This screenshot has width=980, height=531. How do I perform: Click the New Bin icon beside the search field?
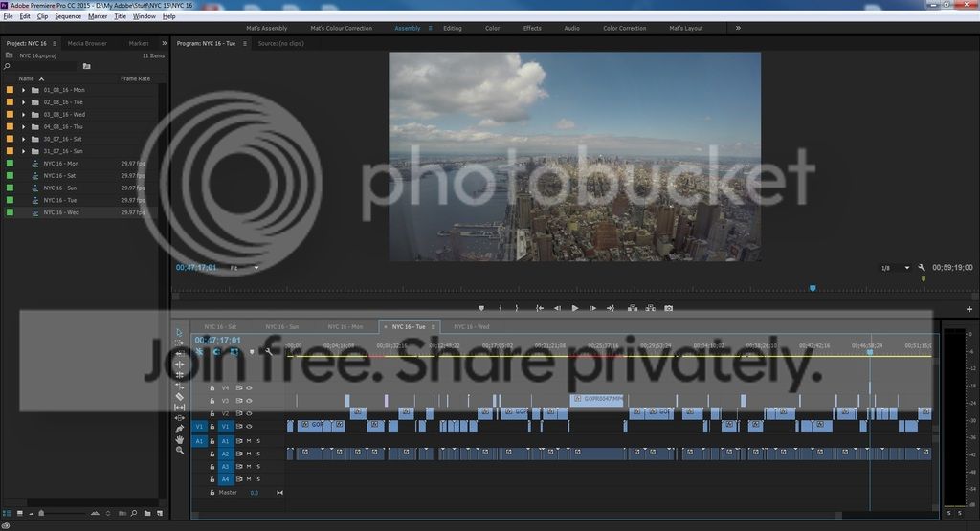pos(86,66)
